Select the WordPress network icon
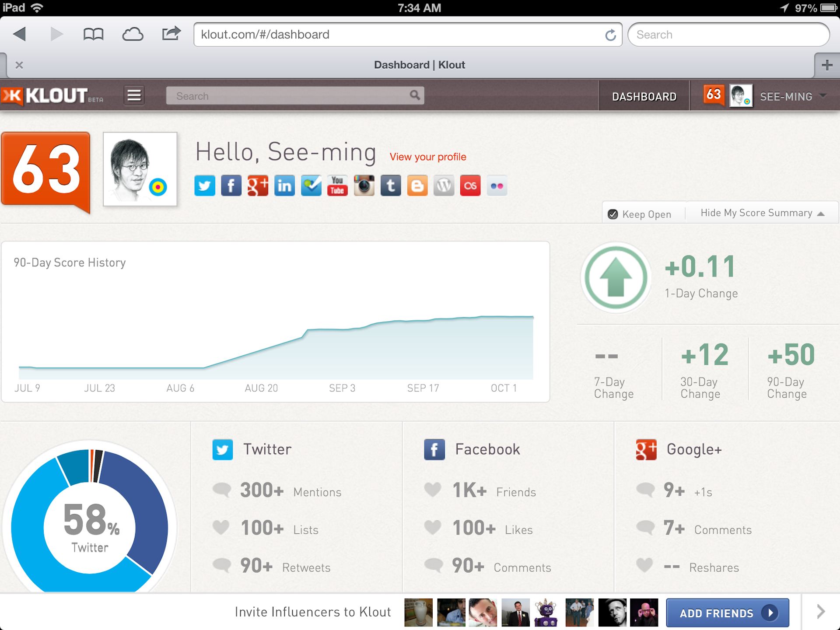The image size is (840, 630). (444, 185)
